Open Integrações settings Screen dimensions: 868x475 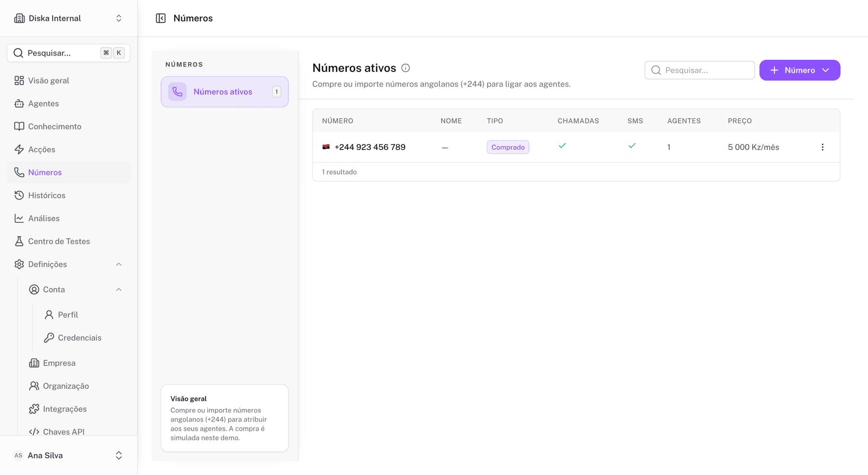click(x=76, y=409)
